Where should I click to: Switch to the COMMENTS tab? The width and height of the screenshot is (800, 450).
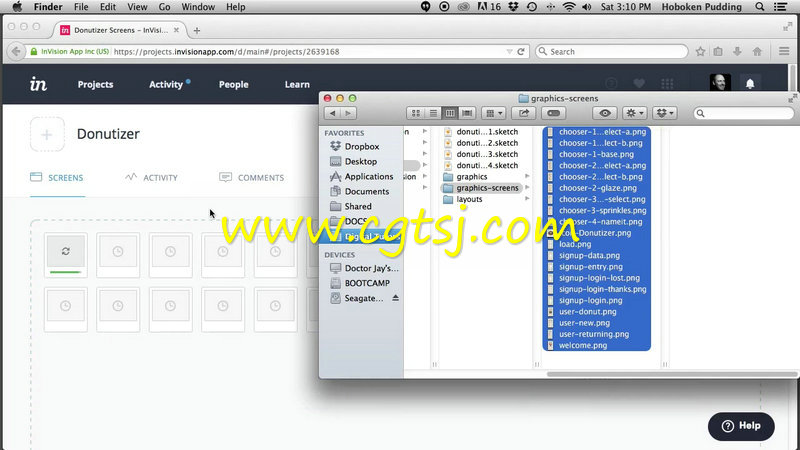pyautogui.click(x=252, y=178)
